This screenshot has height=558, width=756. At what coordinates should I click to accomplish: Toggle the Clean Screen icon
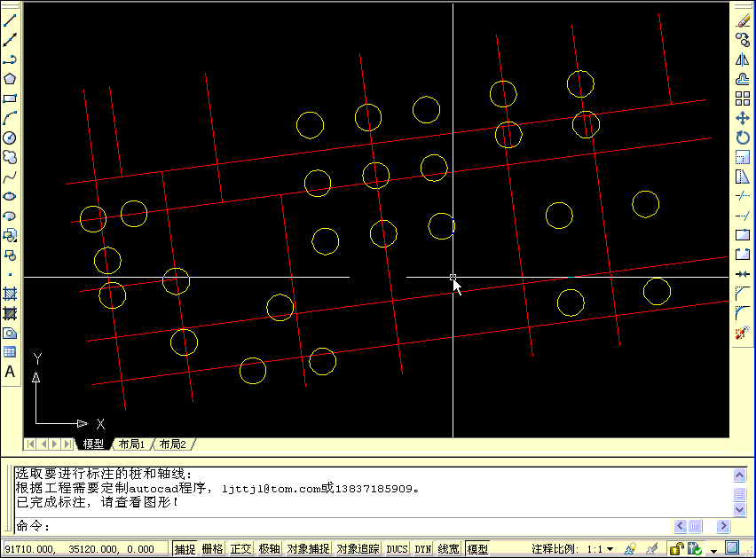(732, 548)
